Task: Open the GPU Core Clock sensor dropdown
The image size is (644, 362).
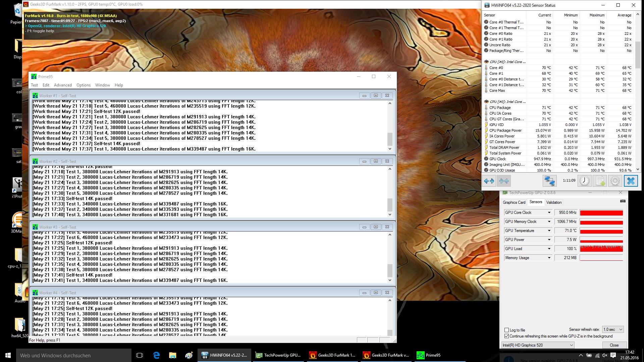Action: click(549, 213)
